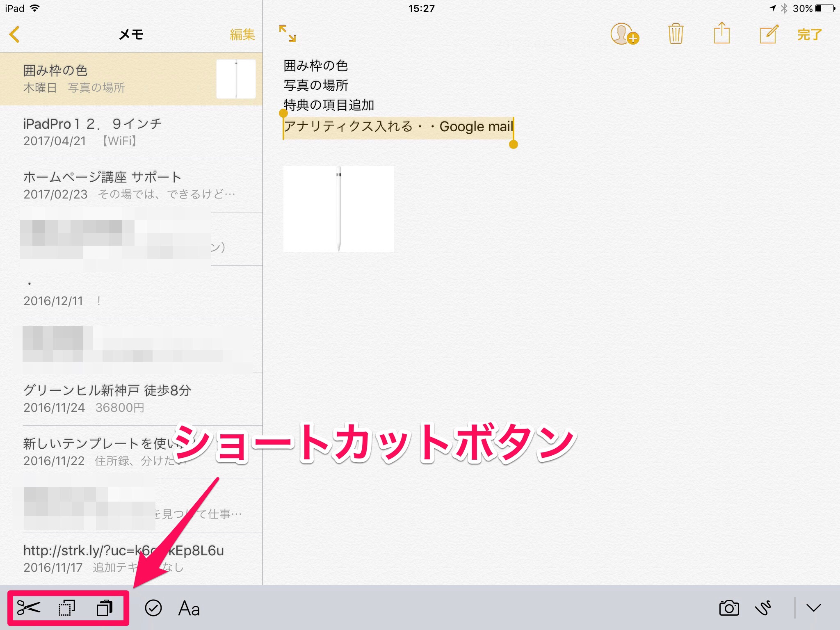Open the share sheet icon
Image resolution: width=840 pixels, height=630 pixels.
tap(721, 33)
